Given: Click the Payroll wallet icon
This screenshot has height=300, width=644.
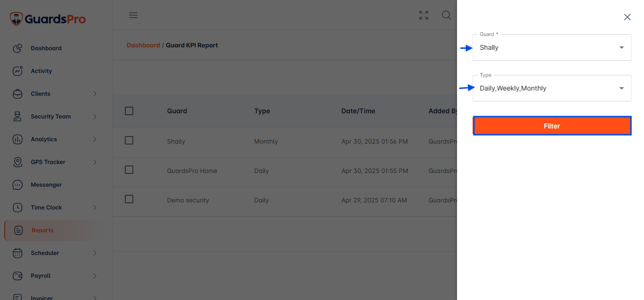Looking at the screenshot, I should coord(18,276).
